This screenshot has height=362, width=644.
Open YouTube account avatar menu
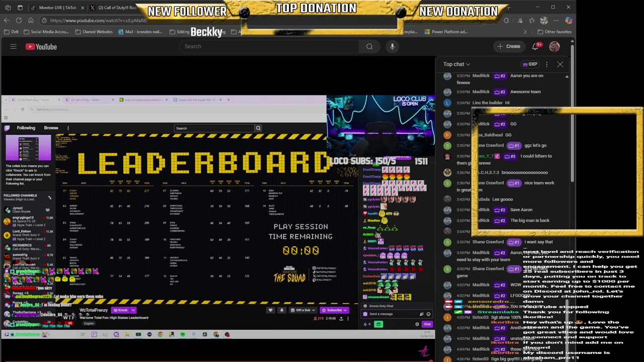(x=554, y=46)
